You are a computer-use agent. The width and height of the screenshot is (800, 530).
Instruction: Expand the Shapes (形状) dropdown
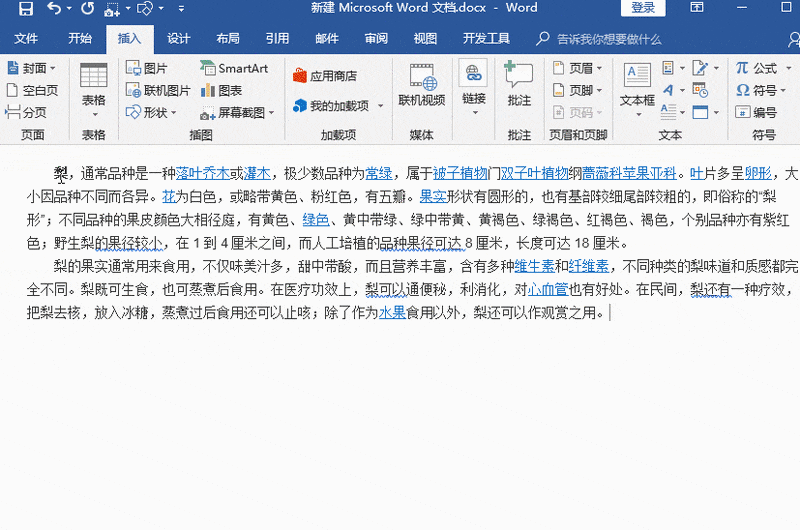coord(173,112)
